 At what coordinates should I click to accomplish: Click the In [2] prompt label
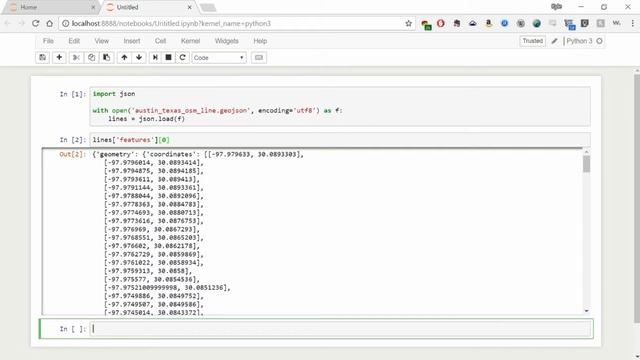[73, 140]
